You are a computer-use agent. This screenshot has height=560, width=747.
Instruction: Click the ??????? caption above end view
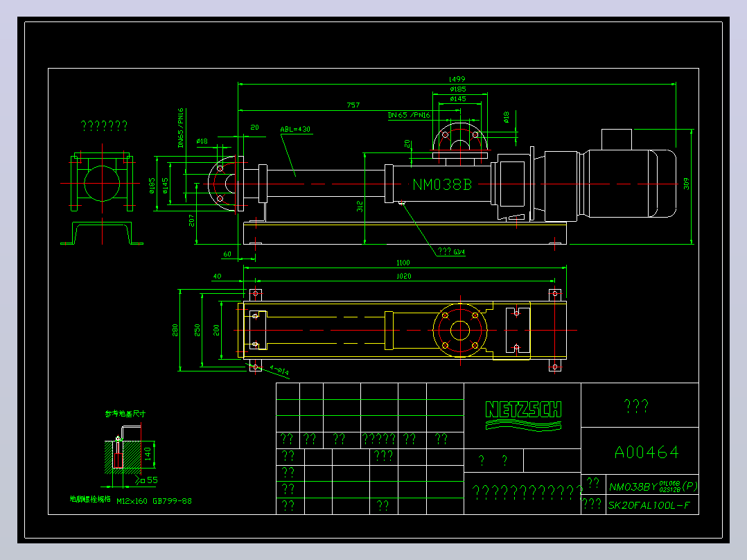point(104,125)
